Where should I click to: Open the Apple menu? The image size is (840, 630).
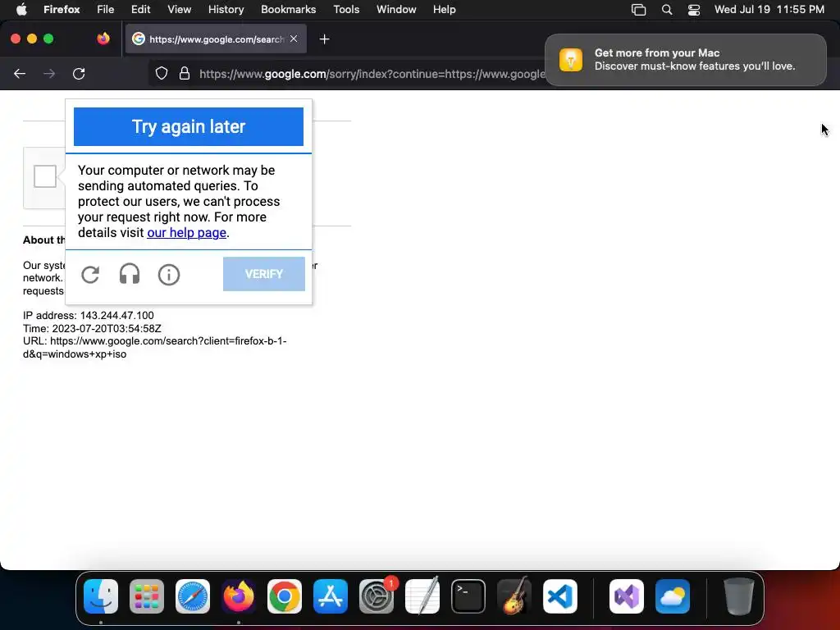point(21,9)
